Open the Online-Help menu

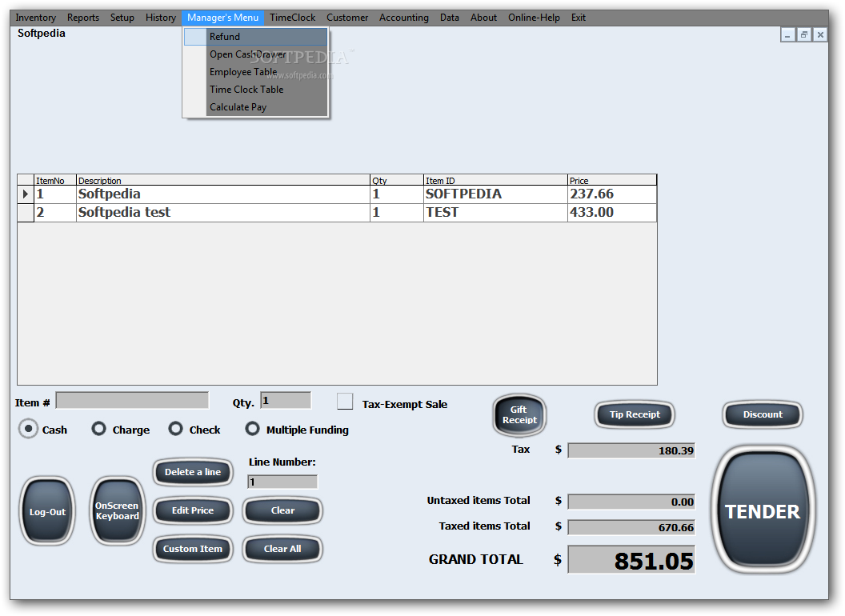[534, 18]
